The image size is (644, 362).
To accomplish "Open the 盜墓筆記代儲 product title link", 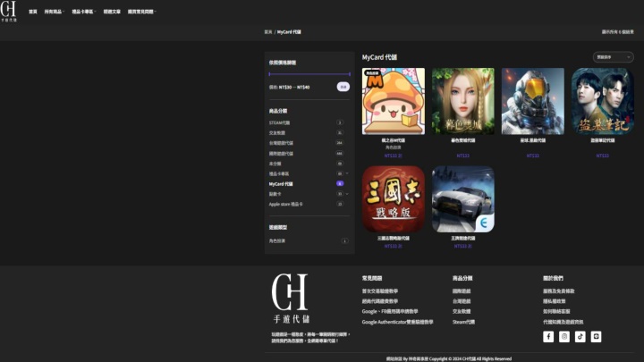I will click(603, 140).
